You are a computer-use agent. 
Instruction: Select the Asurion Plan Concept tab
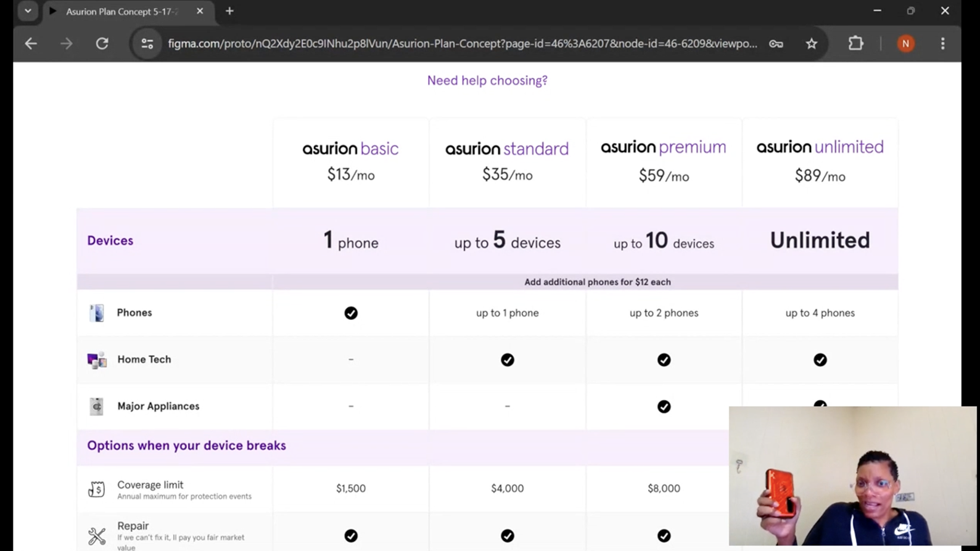pos(121,12)
